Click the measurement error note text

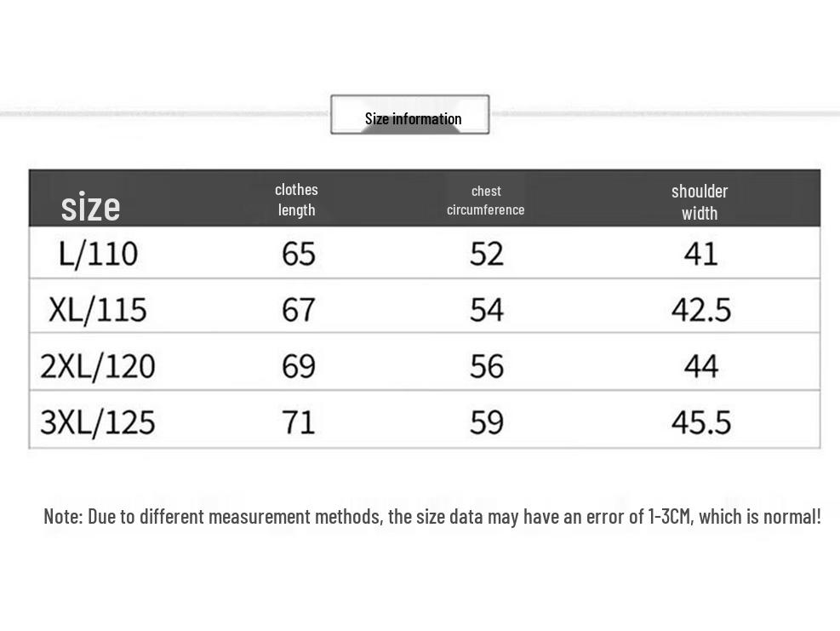pyautogui.click(x=431, y=516)
